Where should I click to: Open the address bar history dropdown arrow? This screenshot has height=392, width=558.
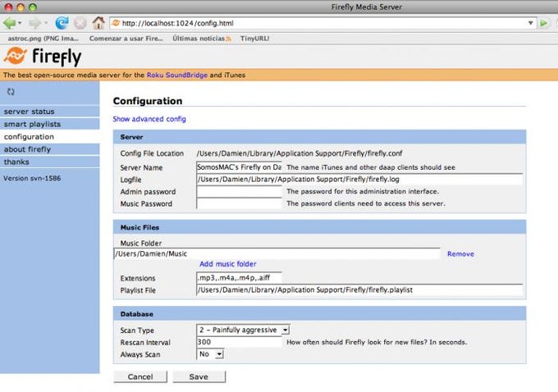pyautogui.click(x=530, y=23)
